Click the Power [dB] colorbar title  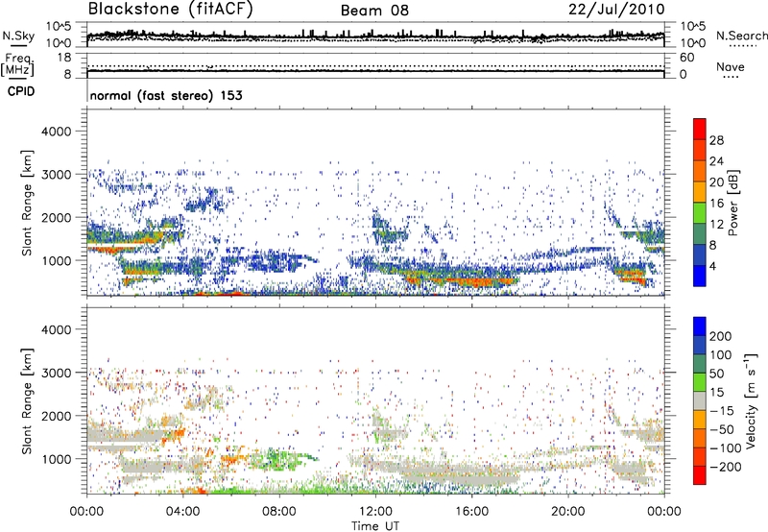pyautogui.click(x=733, y=203)
